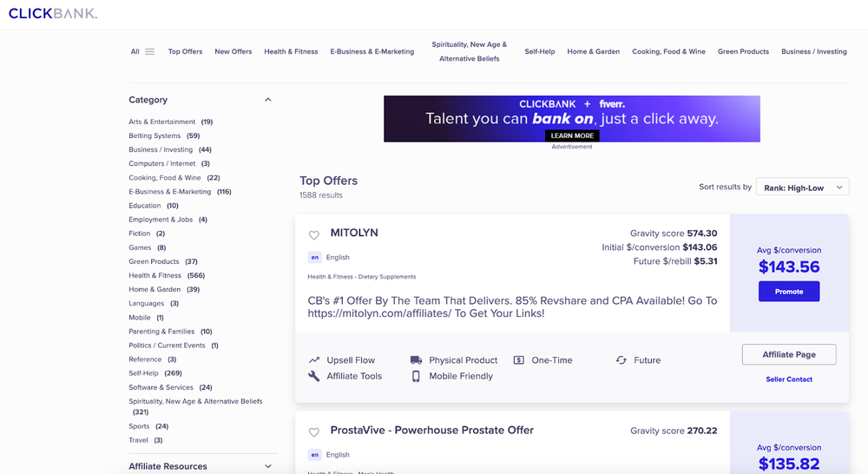868x474 pixels.
Task: Click the ClickBank Fiverr advertisement banner
Action: [571, 118]
